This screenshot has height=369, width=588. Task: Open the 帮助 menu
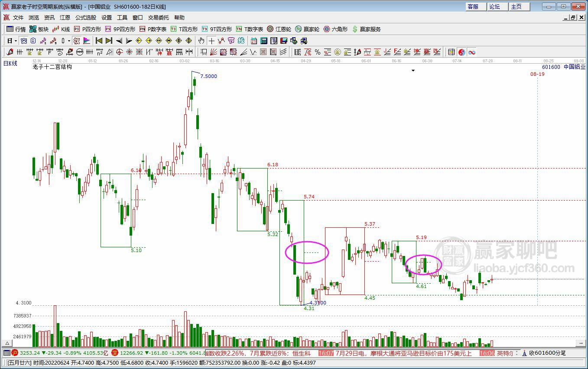click(x=179, y=18)
